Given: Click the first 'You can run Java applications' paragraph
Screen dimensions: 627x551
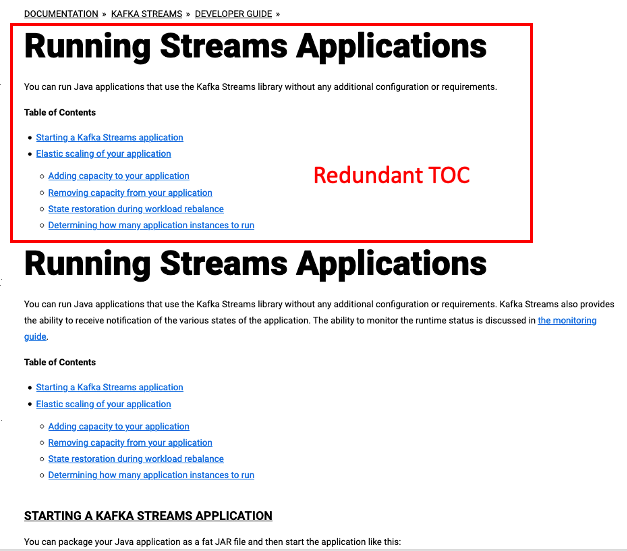Looking at the screenshot, I should (261, 87).
